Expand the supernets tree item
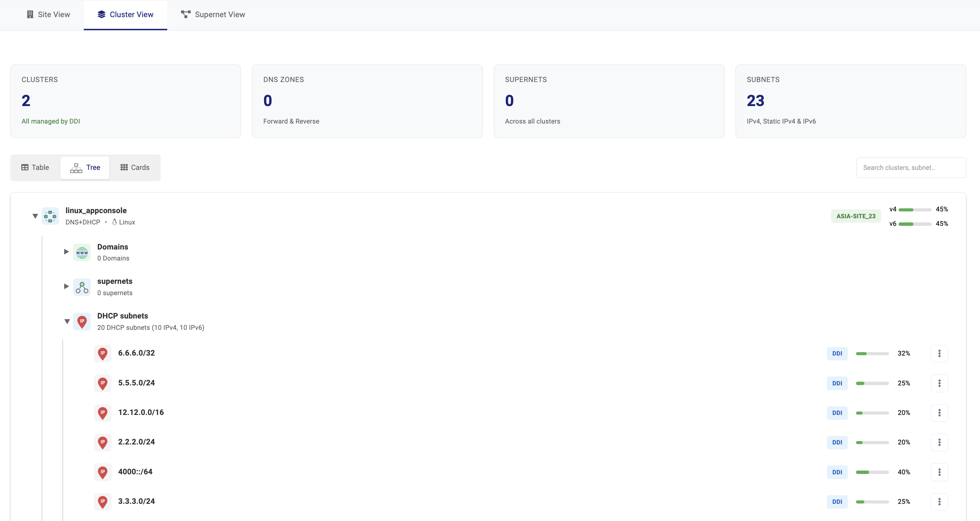 (x=66, y=286)
